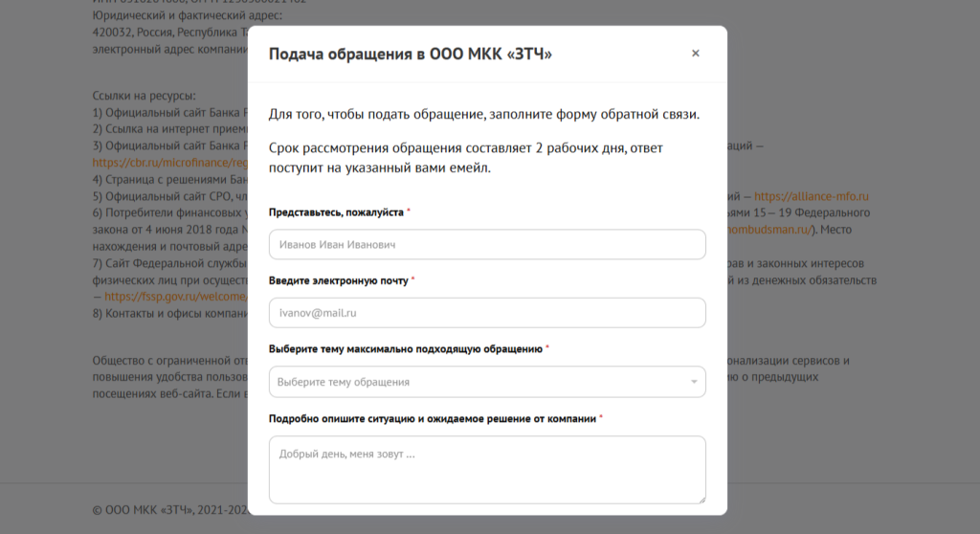The width and height of the screenshot is (980, 534).
Task: Click the resize handle of the description textarea
Action: click(702, 499)
